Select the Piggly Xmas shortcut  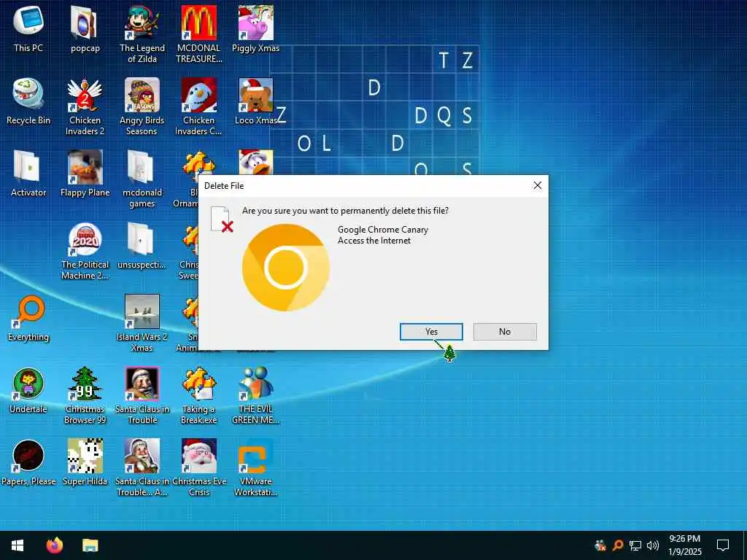[x=256, y=28]
